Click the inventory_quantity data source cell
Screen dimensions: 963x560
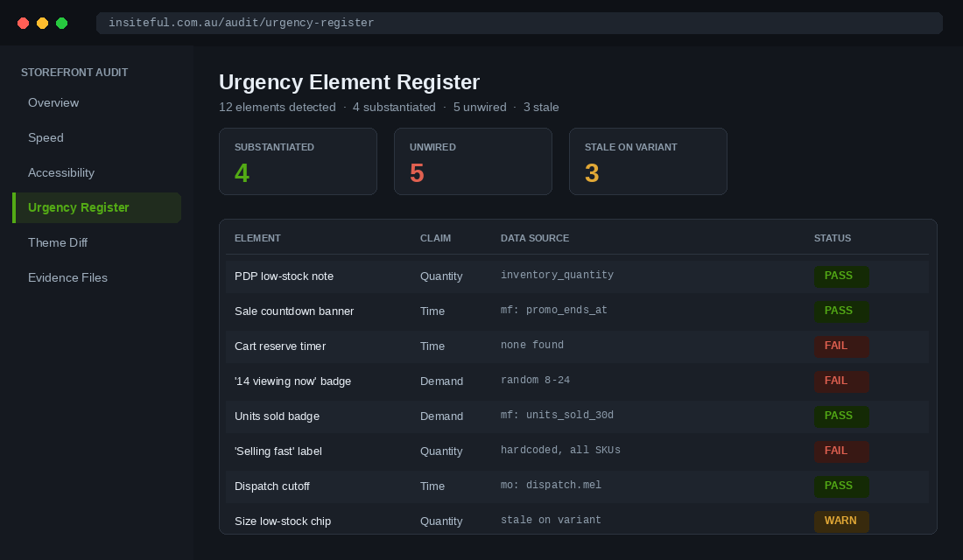(x=557, y=275)
